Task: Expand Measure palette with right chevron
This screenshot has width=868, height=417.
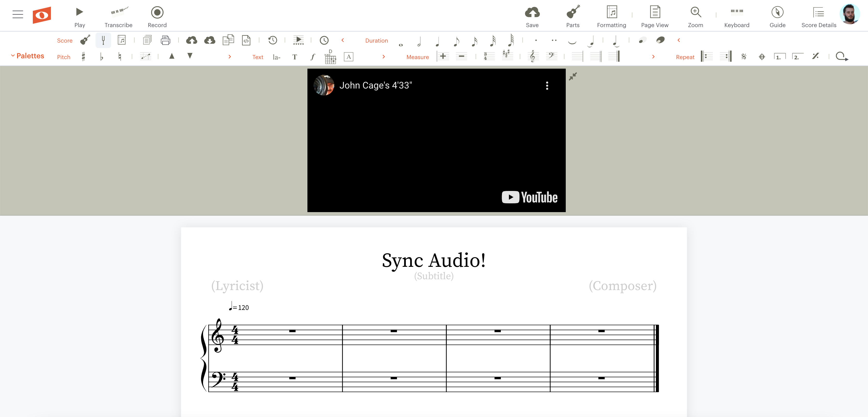Action: 653,57
